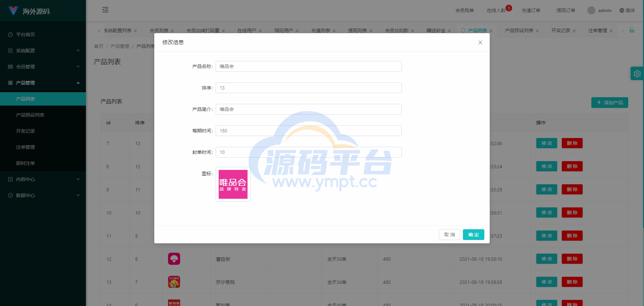Close the 提现列表 tab
The width and height of the screenshot is (644, 306).
[371, 31]
